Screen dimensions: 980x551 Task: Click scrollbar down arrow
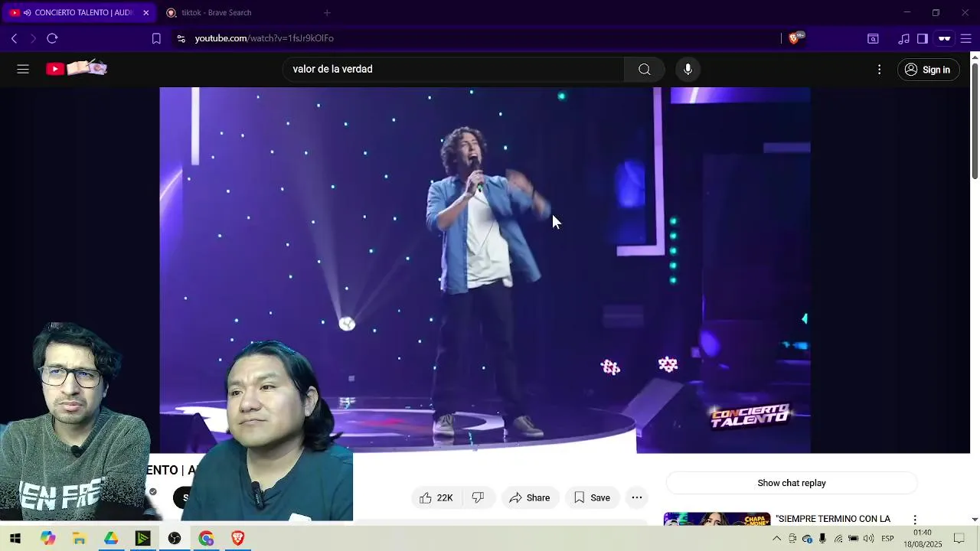pyautogui.click(x=975, y=520)
